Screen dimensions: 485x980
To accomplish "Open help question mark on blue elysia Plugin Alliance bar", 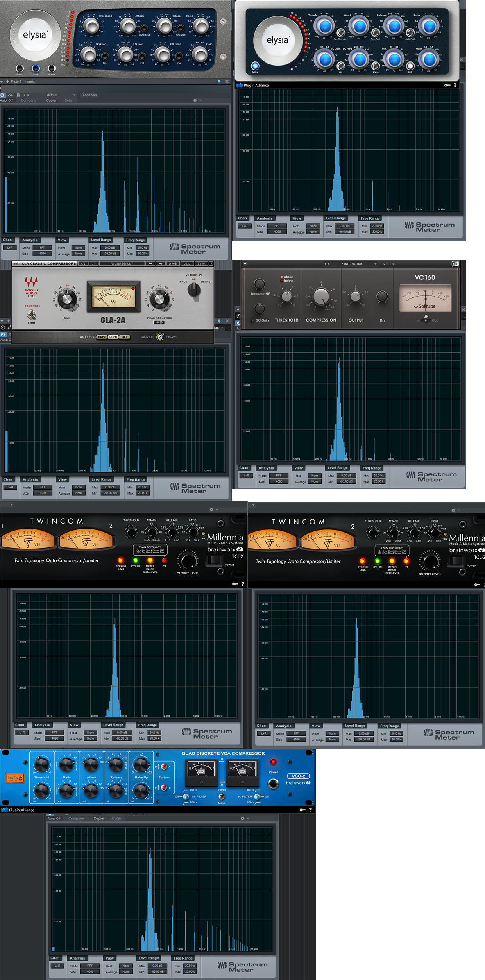I will 455,85.
